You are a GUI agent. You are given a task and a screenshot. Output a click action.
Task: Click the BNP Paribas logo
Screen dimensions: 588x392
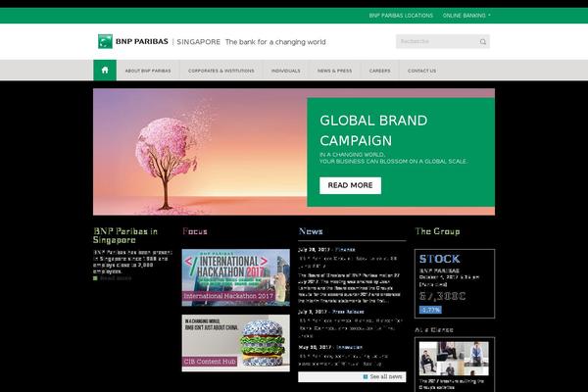(x=133, y=41)
